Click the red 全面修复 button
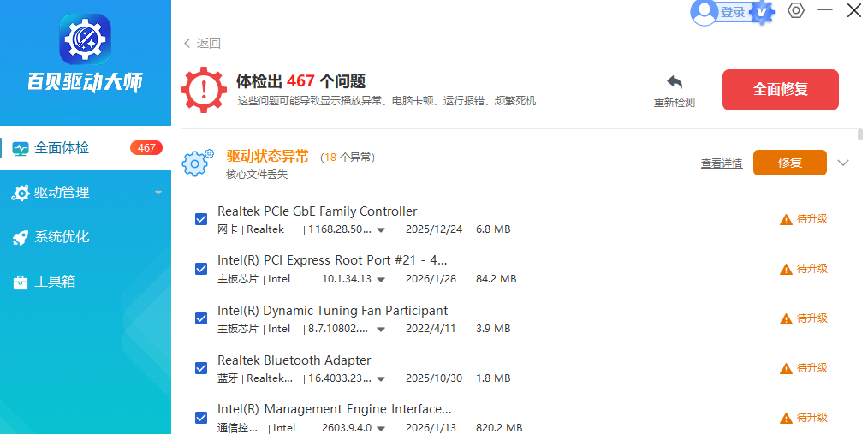 780,90
